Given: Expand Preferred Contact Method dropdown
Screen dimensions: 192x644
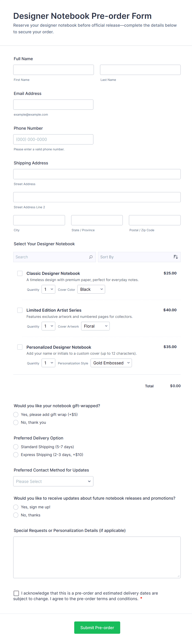Looking at the screenshot, I should point(53,481).
